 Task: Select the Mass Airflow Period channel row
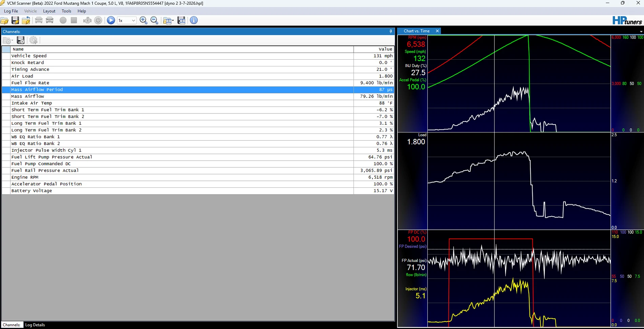198,90
